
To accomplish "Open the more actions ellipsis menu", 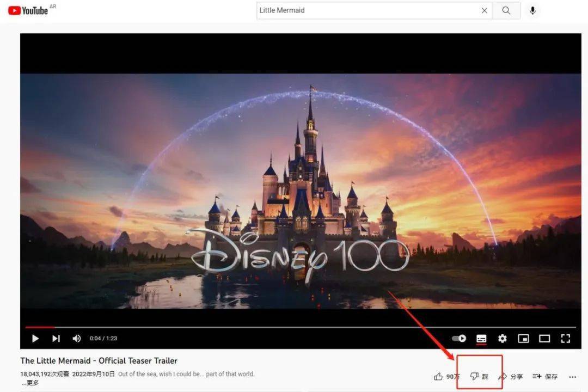I will (x=572, y=377).
